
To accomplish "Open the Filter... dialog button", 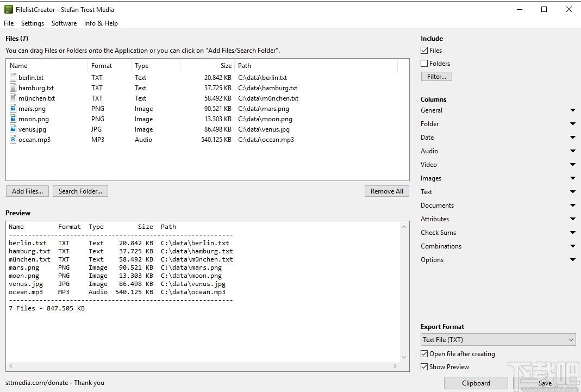I will coord(436,77).
